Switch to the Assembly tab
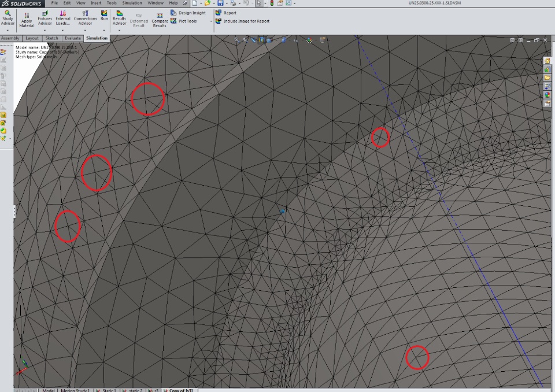555x392 pixels. (x=10, y=38)
